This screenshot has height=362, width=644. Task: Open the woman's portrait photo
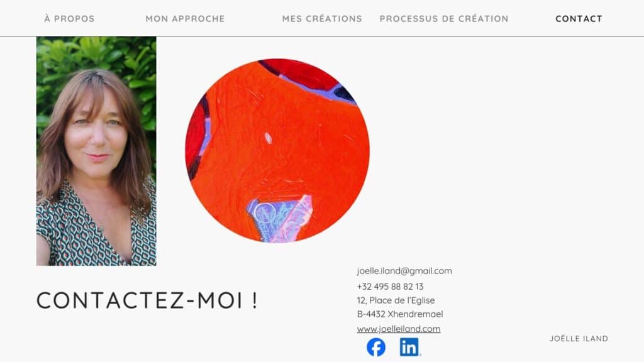coord(96,151)
